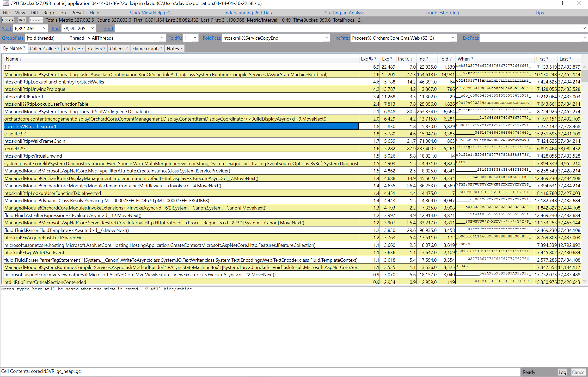Viewport: 588px width, 377px height.
Task: Open the Fold% value dropdown
Action: coord(195,38)
